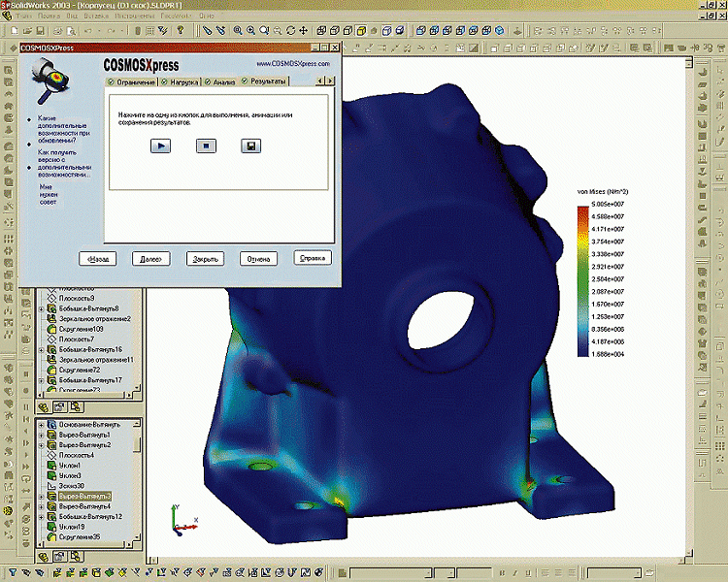The width and height of the screenshot is (728, 582).
Task: Click the reciprocate double-arrow icon on left toolbar
Action: point(26,491)
